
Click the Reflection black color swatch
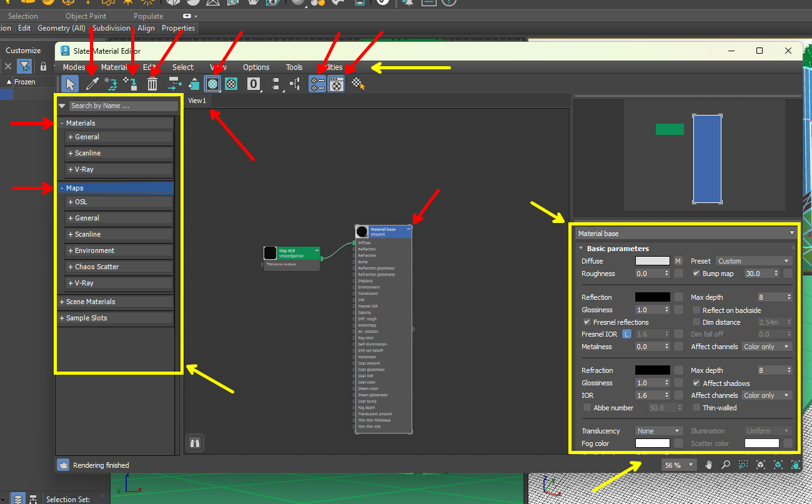pos(653,297)
